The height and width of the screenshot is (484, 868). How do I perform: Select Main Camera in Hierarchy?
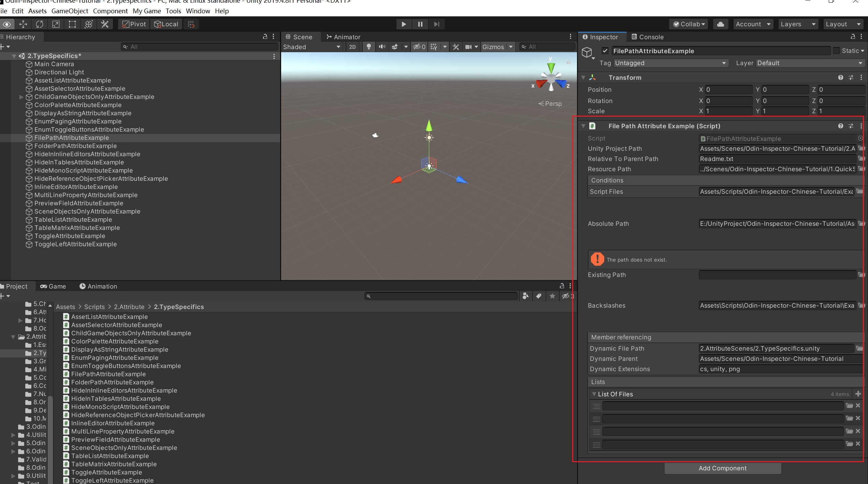tap(54, 64)
